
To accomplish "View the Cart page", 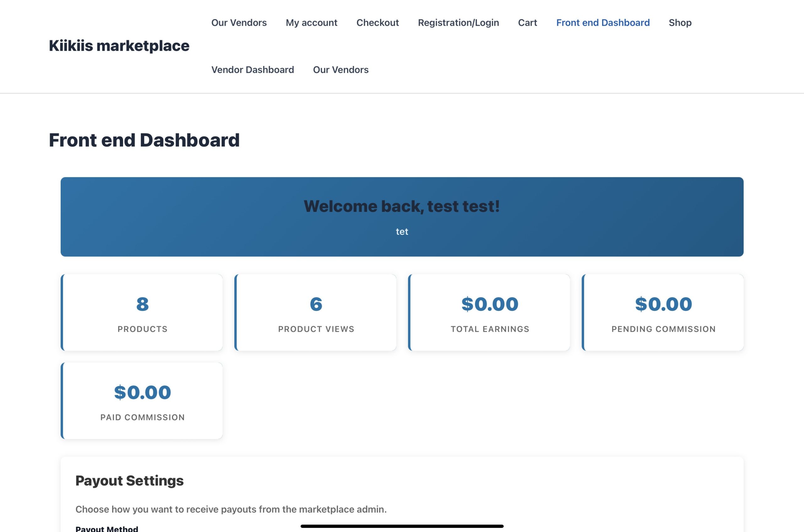I will [527, 23].
